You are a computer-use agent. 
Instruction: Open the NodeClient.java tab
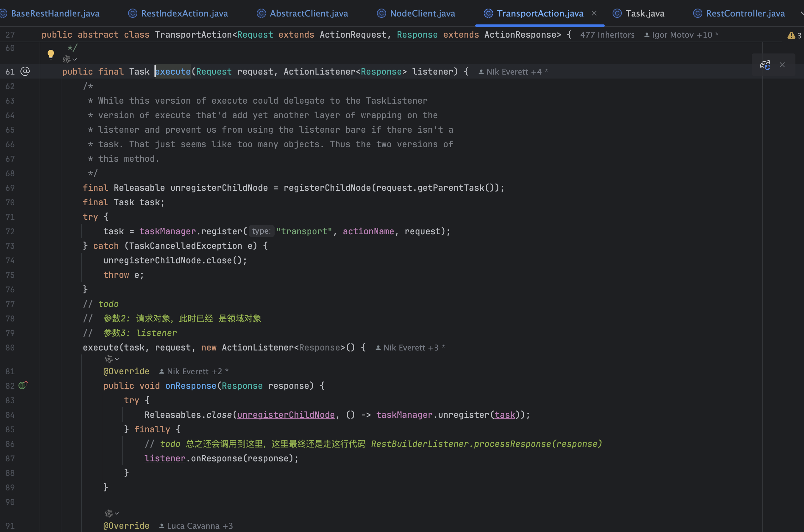[422, 14]
